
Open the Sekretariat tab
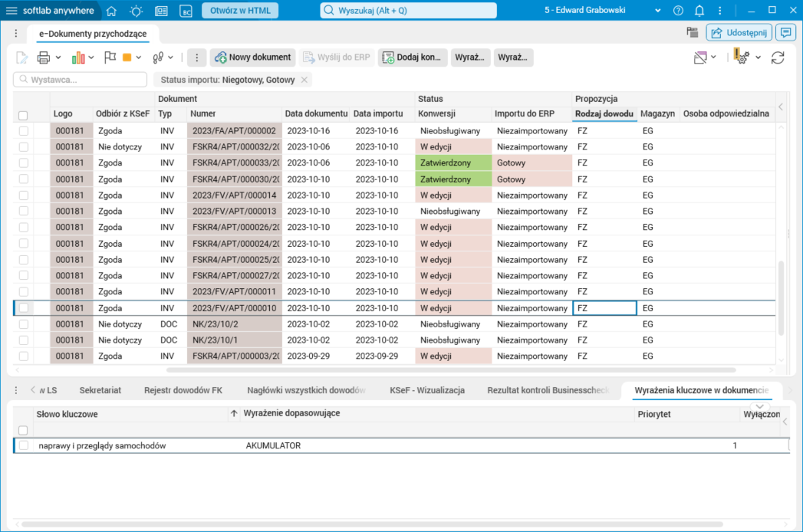pyautogui.click(x=100, y=390)
